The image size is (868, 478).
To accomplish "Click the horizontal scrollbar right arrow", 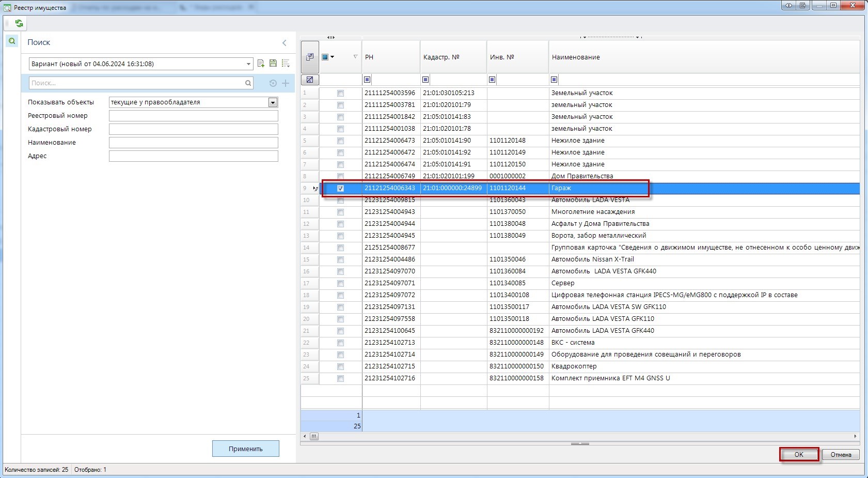I will 856,437.
